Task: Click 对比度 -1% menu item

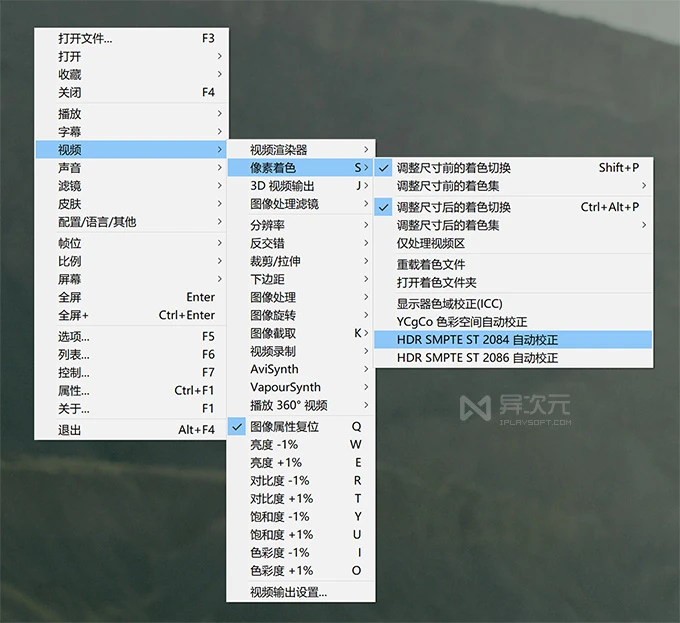Action: click(x=301, y=480)
